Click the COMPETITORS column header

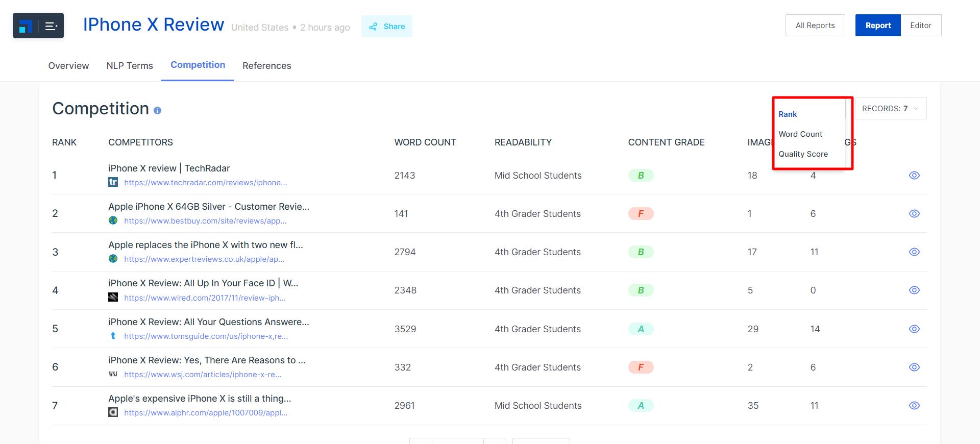[x=140, y=142]
